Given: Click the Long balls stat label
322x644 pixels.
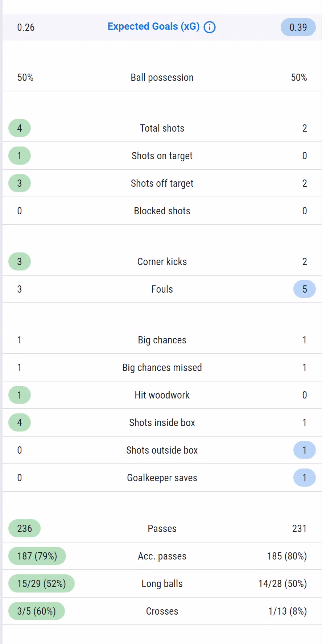Looking at the screenshot, I should coord(162,584).
